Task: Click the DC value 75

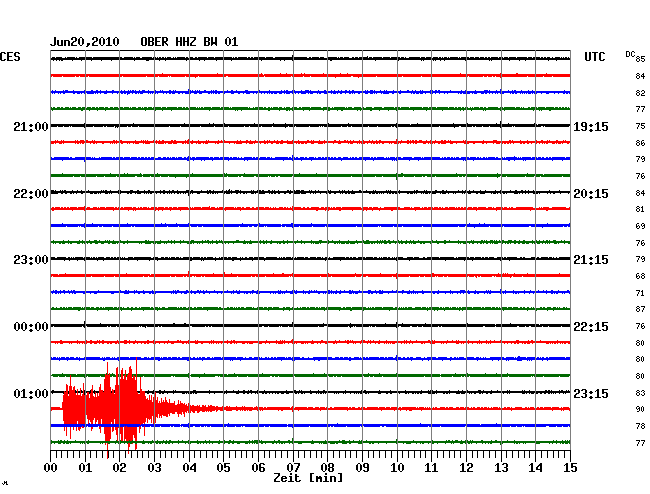Action: tap(640, 126)
